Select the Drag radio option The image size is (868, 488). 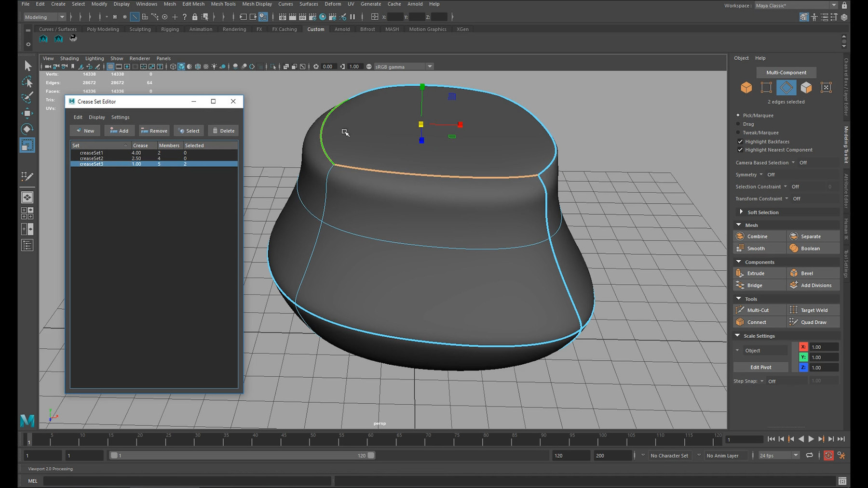click(x=738, y=124)
